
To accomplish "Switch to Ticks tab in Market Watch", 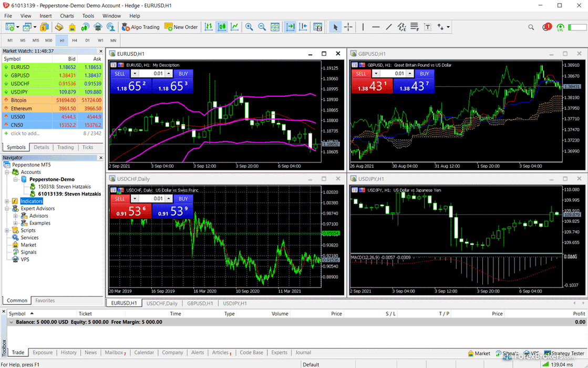I will [x=88, y=147].
